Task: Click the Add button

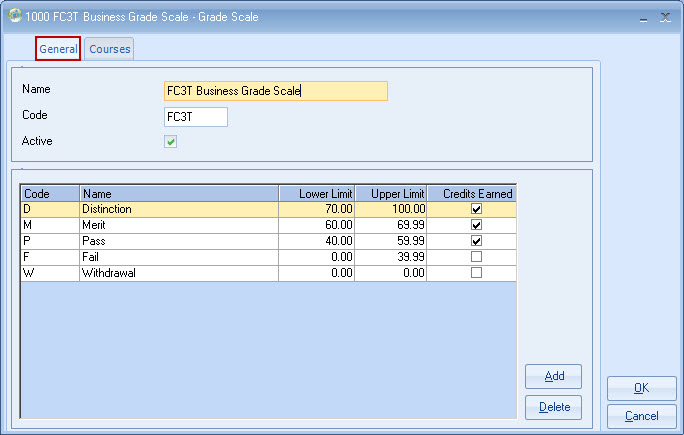Action: click(x=554, y=376)
